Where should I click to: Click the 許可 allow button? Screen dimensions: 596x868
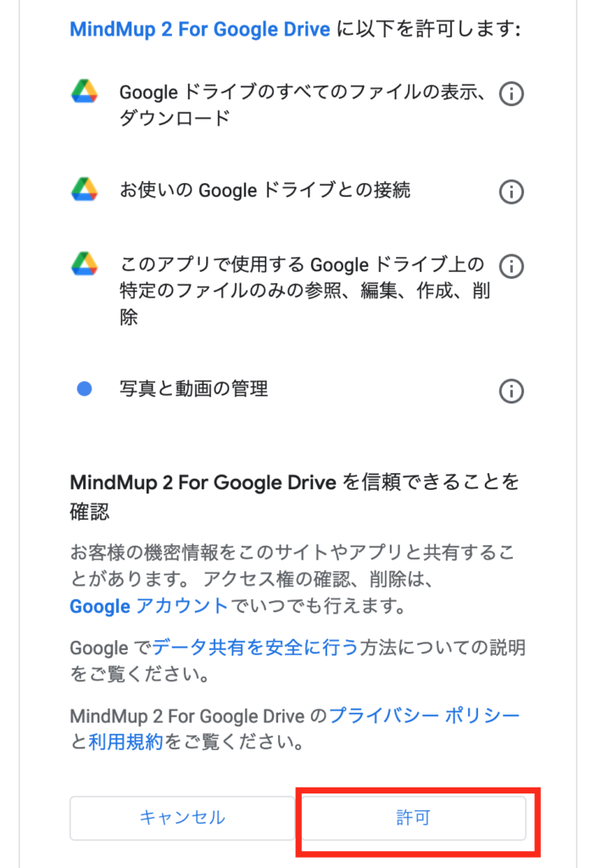coord(413,818)
